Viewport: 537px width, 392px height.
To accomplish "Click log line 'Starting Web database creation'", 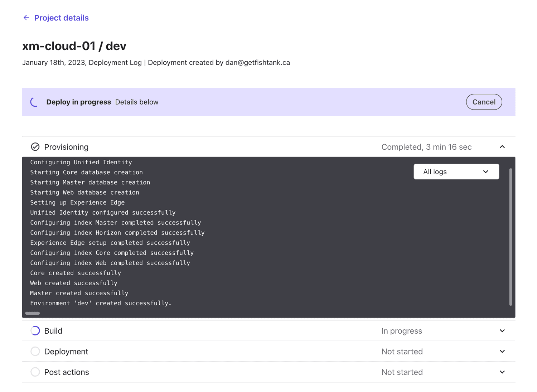I will (84, 192).
